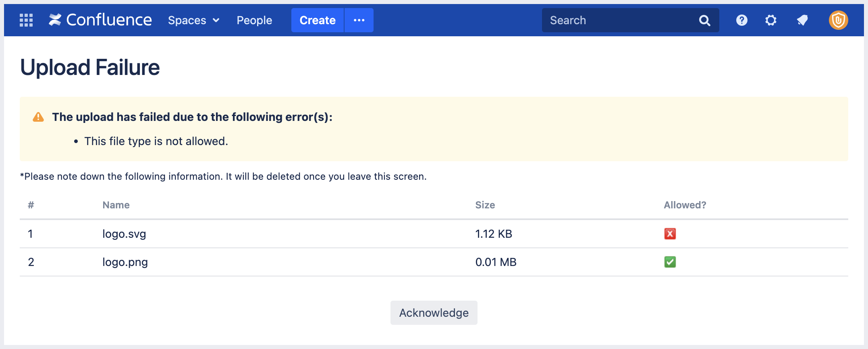This screenshot has height=349, width=868.
Task: Select the logo.svg file name
Action: (x=124, y=234)
